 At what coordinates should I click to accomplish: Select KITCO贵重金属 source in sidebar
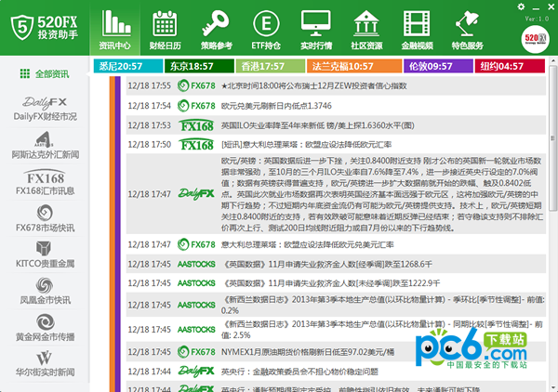45,255
